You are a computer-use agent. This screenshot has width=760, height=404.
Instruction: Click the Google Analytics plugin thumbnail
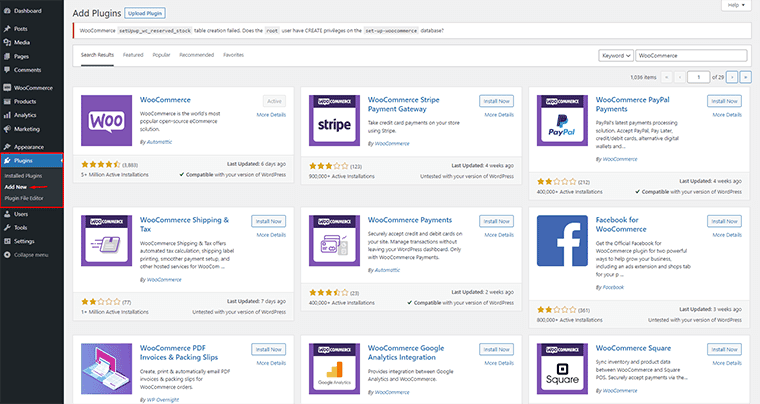[334, 369]
